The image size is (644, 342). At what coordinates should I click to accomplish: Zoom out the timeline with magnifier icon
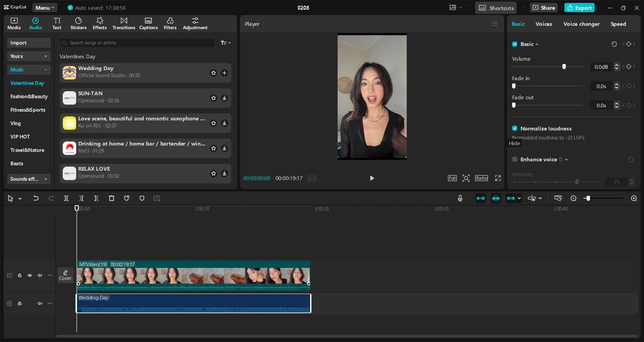tap(573, 198)
